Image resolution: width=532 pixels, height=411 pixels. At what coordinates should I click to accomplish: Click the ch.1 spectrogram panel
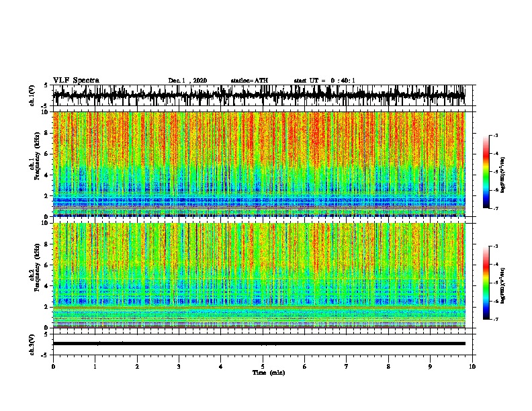coord(259,164)
